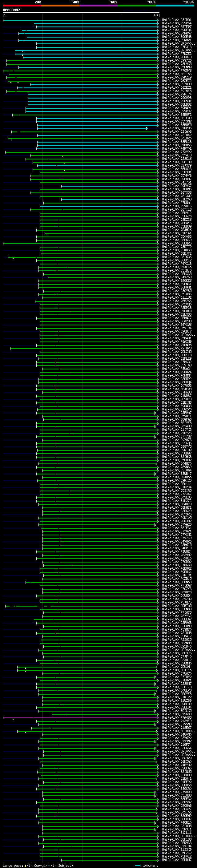Screen dimensions: 197x868
Task: Select hit label UniRef100_A9PI74
Action: coord(176,95)
